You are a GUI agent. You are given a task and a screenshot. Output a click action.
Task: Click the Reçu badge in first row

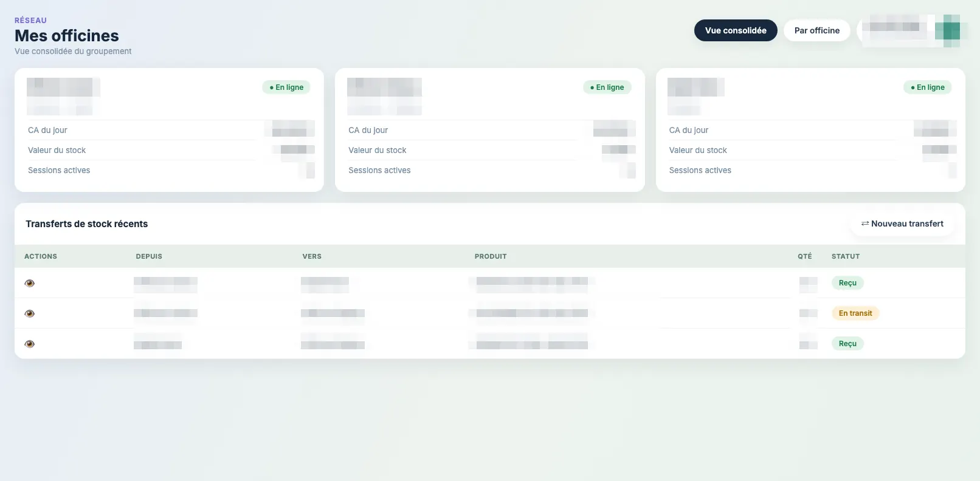click(x=847, y=283)
